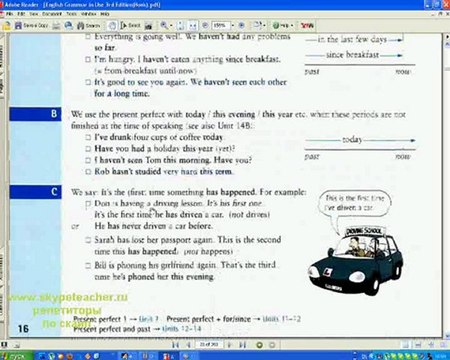Image resolution: width=450 pixels, height=360 pixels.
Task: Follow the 'Units 12-14' link
Action: pos(182,329)
